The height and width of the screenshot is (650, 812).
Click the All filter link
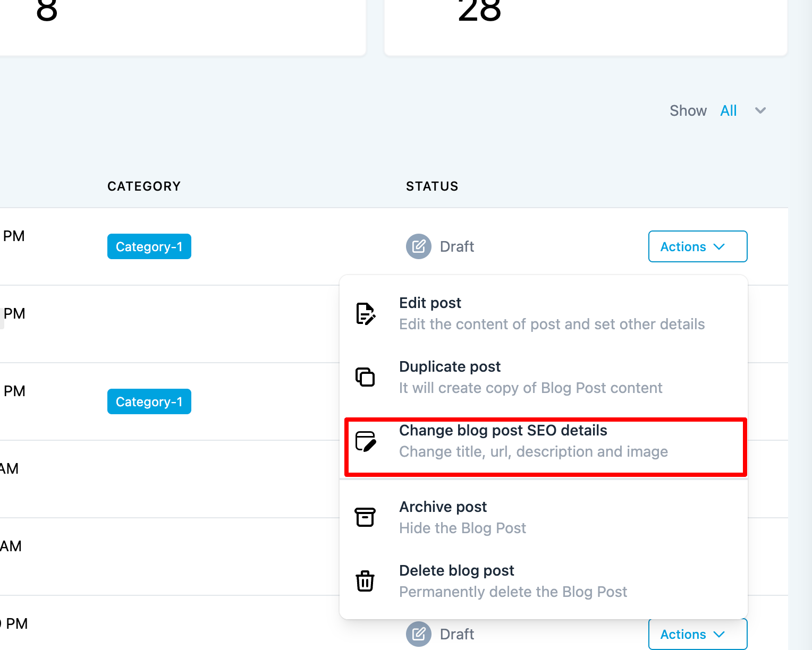[729, 110]
